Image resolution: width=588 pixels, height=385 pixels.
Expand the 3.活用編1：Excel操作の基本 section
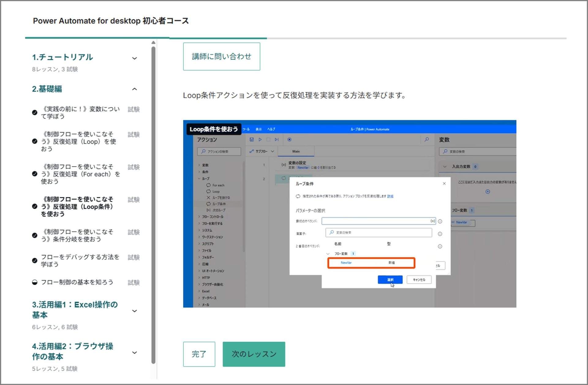tap(134, 311)
